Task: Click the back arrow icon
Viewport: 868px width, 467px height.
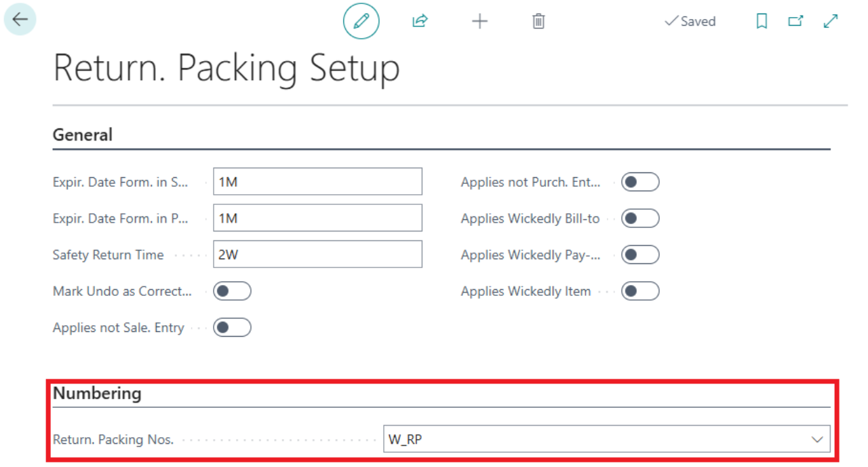Action: [20, 18]
